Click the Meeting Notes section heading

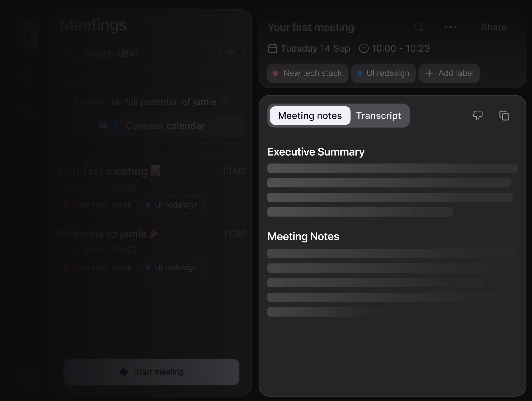coord(303,236)
